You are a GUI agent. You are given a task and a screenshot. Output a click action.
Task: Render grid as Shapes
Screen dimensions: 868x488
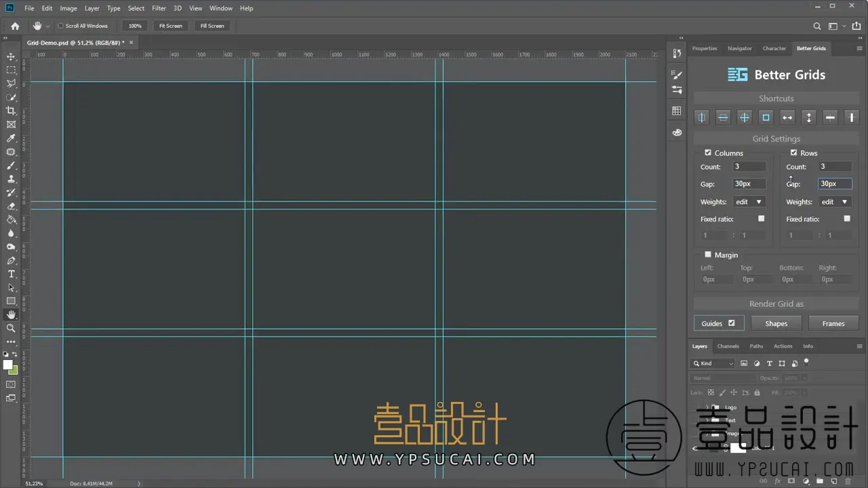pyautogui.click(x=776, y=323)
